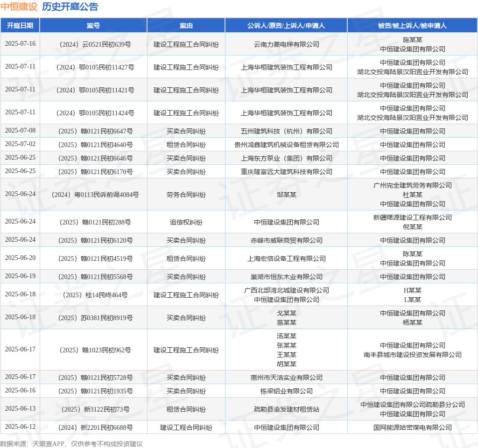Click plaintiff 邹某某

click(x=287, y=195)
